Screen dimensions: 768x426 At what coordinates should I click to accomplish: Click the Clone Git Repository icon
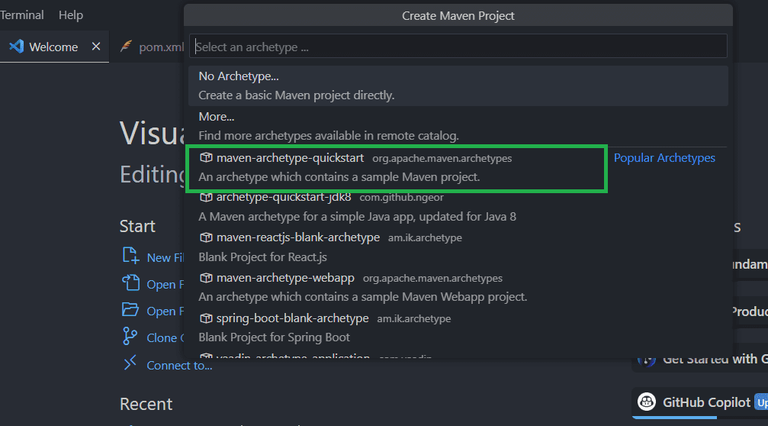(x=129, y=337)
